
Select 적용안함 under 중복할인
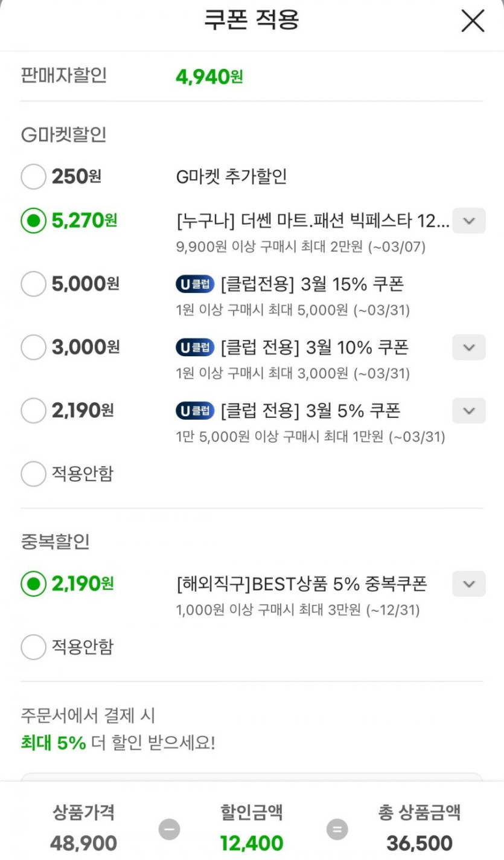(x=33, y=647)
